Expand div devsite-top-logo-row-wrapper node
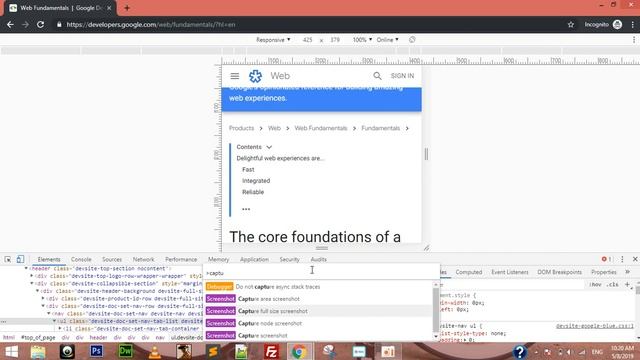The height and width of the screenshot is (360, 640). pos(32,276)
